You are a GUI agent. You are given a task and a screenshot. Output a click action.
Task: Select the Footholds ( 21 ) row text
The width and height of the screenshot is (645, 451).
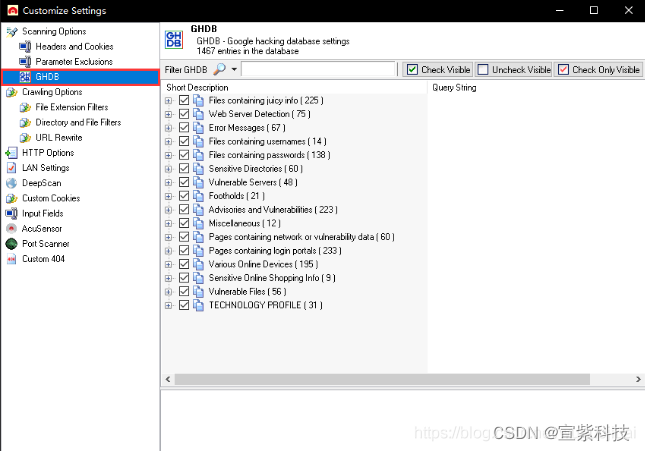pos(237,196)
